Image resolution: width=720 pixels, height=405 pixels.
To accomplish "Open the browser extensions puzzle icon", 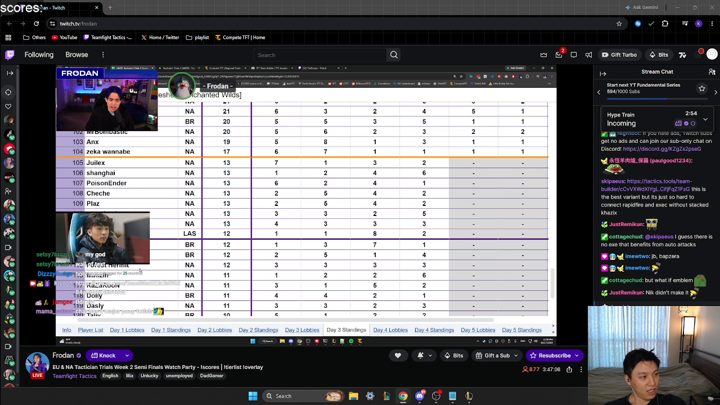I will [x=665, y=24].
